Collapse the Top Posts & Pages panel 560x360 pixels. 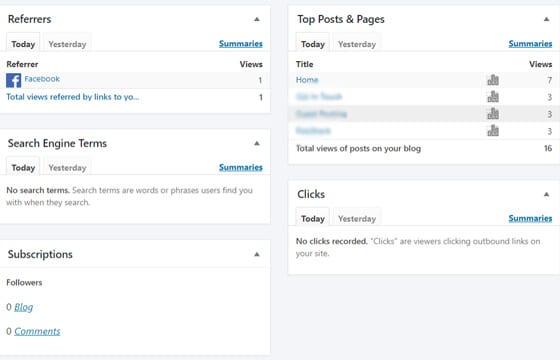pos(546,19)
